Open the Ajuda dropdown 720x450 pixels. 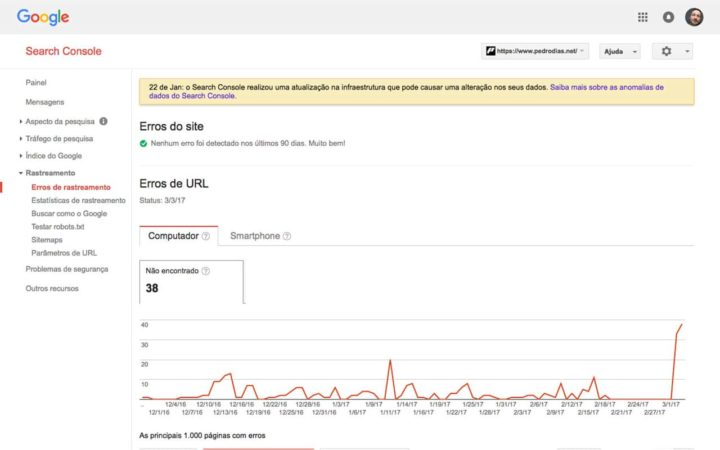(620, 51)
